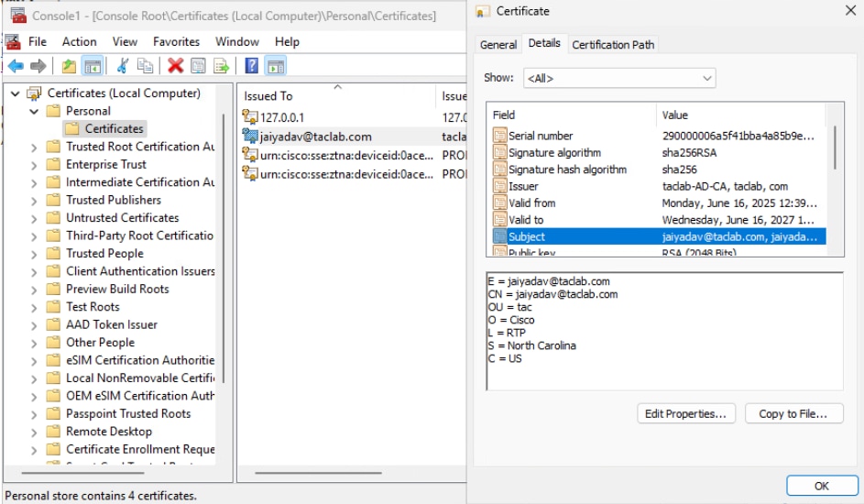Open the Action menu
This screenshot has width=864, height=504.
coord(80,42)
